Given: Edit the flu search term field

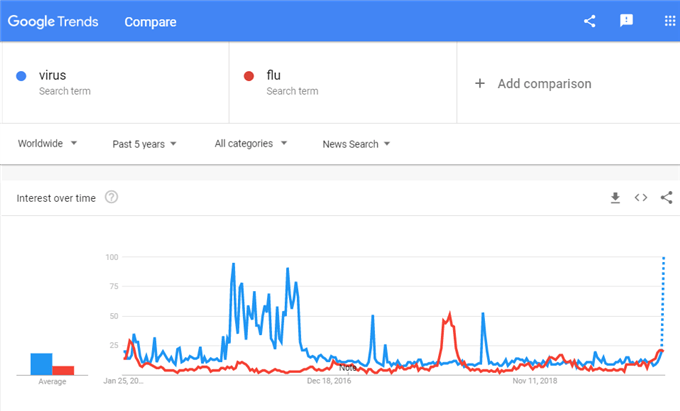Looking at the screenshot, I should (x=343, y=82).
